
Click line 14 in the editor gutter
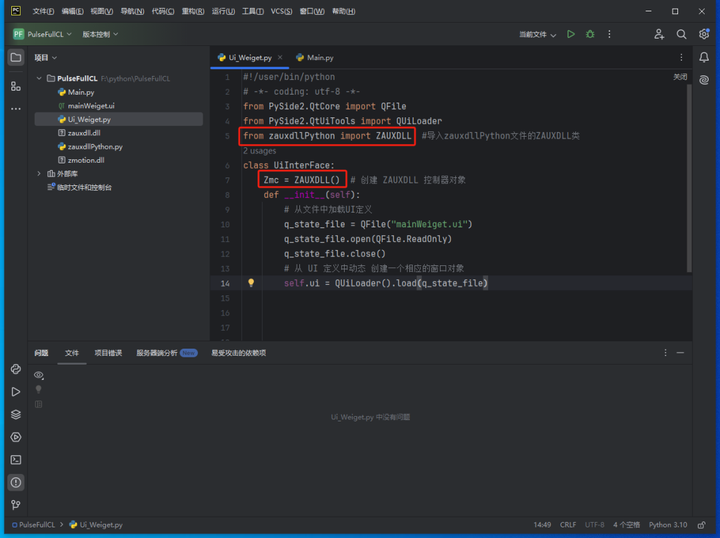tap(225, 283)
